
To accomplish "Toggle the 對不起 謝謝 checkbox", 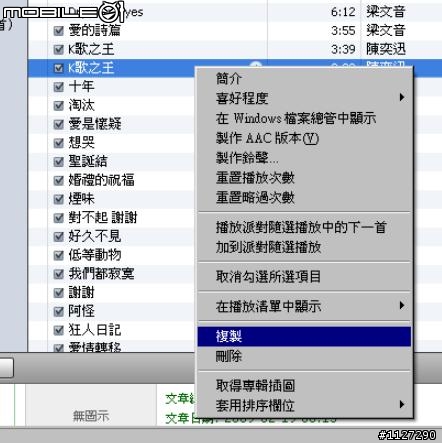I will pyautogui.click(x=58, y=218).
